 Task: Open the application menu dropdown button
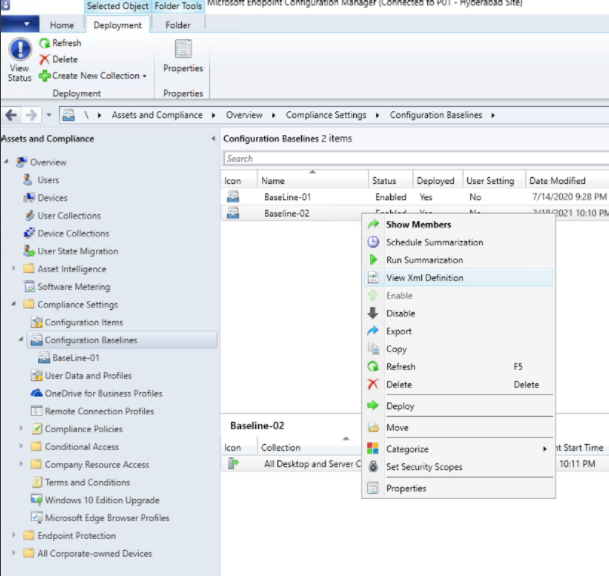coord(20,24)
